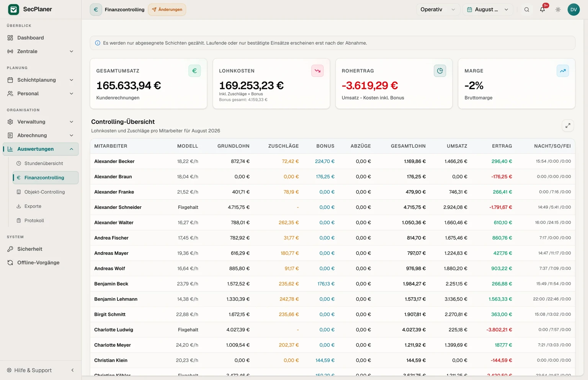Expand Controlling-Übersicht table to fullscreen
This screenshot has width=588, height=380.
click(568, 126)
